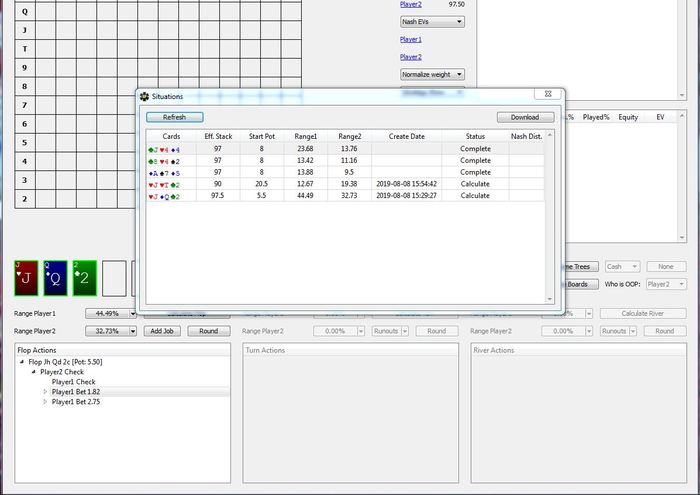Click the 2 of clubs board card
Screen dimensions: 700x495
[x=84, y=278]
